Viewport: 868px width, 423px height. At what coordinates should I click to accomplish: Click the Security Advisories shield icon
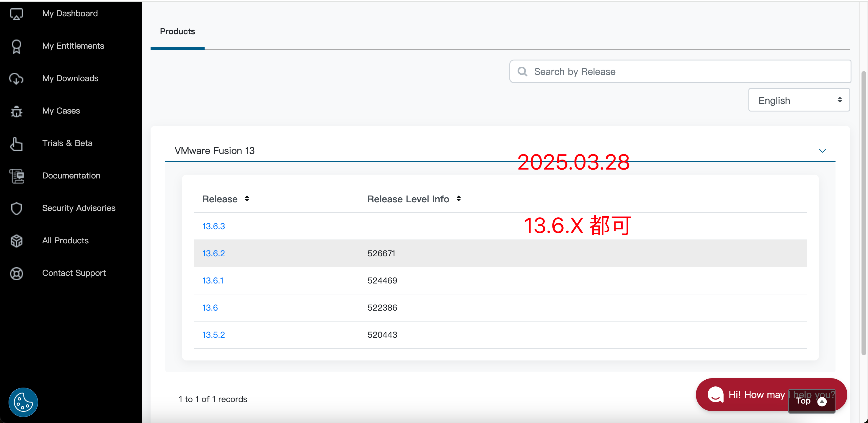[16, 209]
